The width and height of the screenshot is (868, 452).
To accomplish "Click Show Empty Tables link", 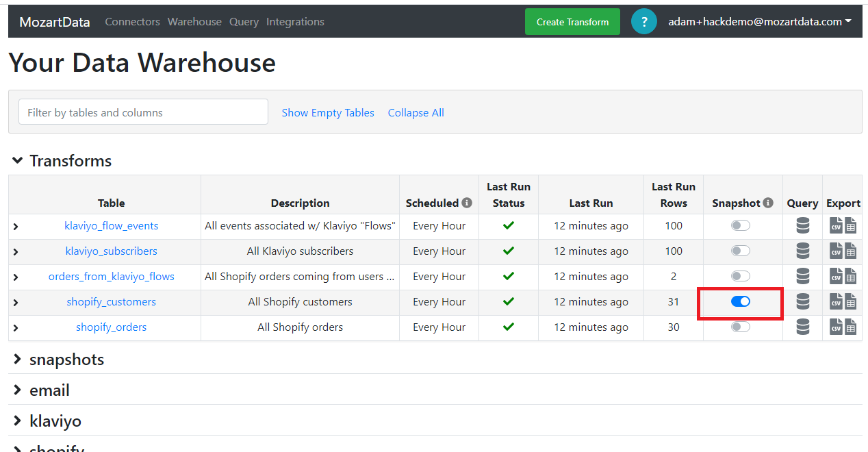I will (x=328, y=113).
